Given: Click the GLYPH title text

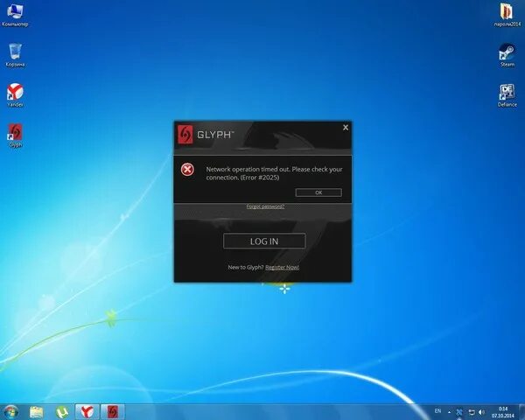Looking at the screenshot, I should [x=215, y=135].
